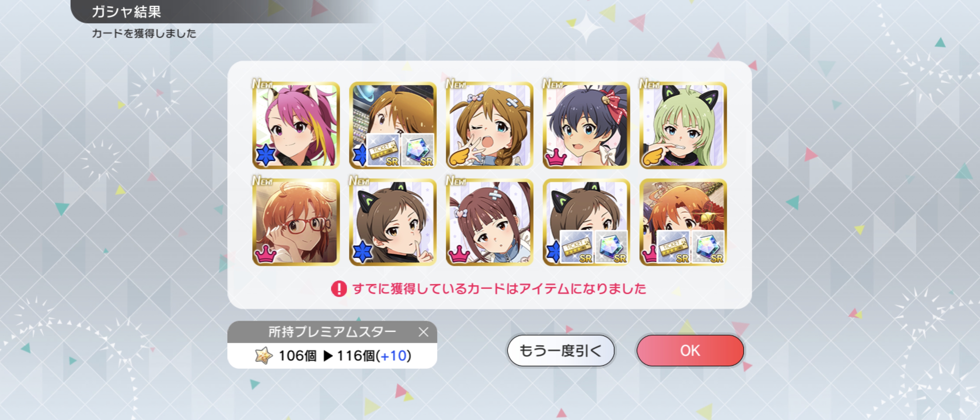Select the orange-haired idol with red glasses card

click(x=296, y=222)
